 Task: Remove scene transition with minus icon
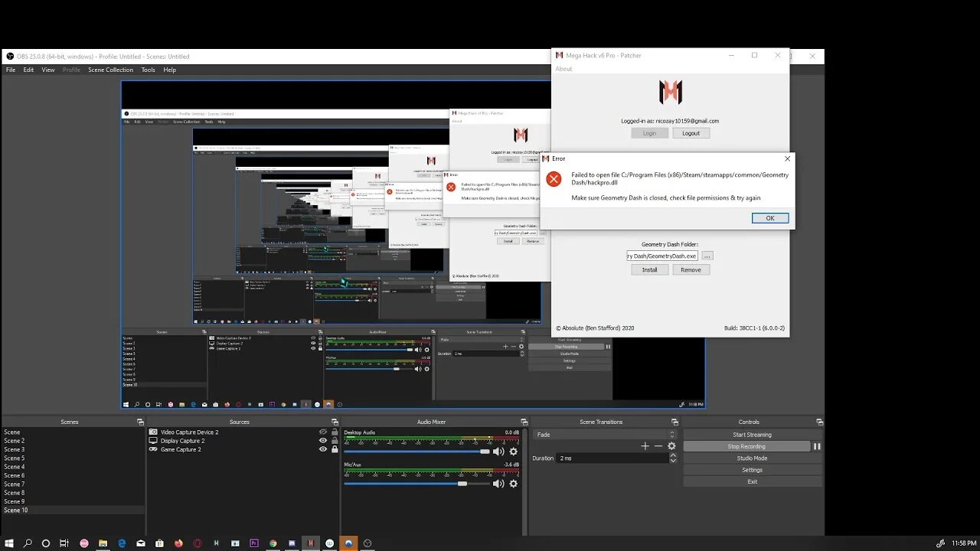pyautogui.click(x=658, y=446)
